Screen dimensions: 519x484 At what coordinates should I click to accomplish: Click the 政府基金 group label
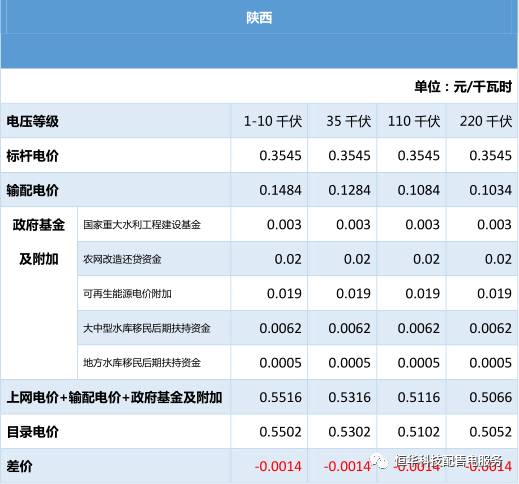click(39, 225)
